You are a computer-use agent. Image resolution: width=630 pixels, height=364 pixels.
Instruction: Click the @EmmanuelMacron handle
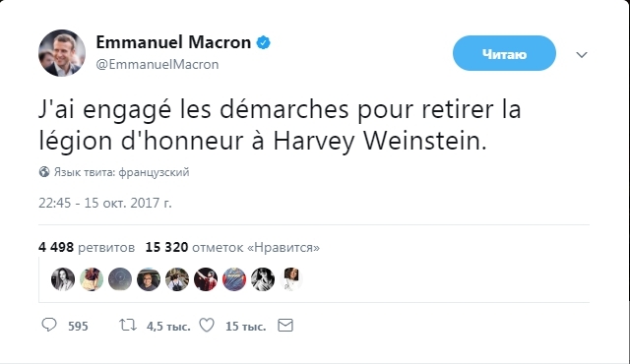click(x=157, y=64)
